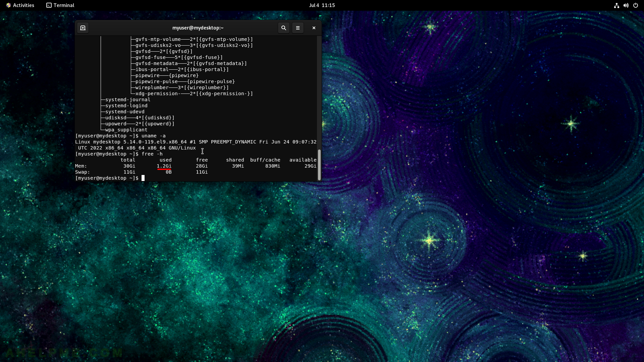Click the shared memory value 39Mi
The height and width of the screenshot is (362, 644).
pos(238,166)
